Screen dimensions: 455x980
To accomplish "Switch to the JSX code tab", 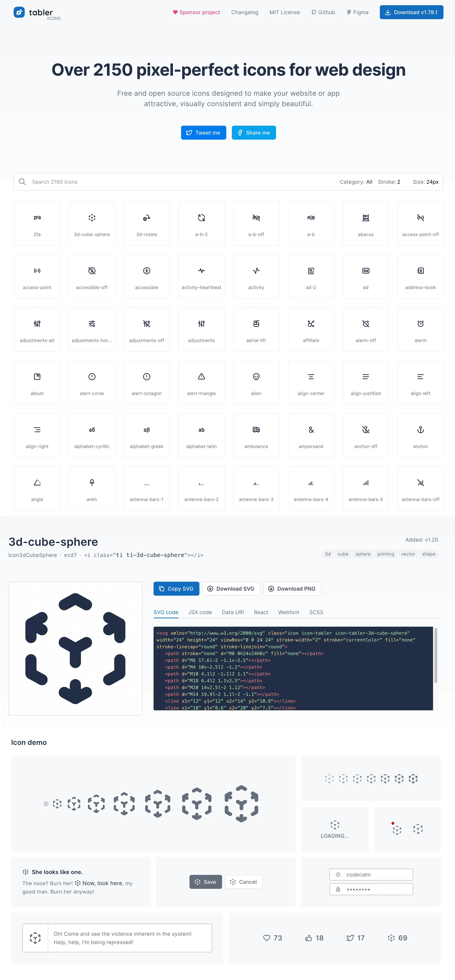I will 200,612.
